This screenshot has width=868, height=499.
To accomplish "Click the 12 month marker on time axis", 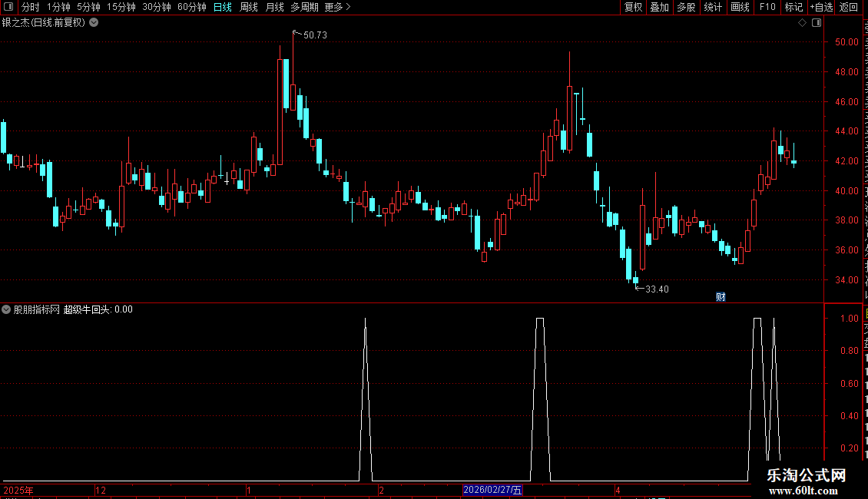I will tap(100, 490).
